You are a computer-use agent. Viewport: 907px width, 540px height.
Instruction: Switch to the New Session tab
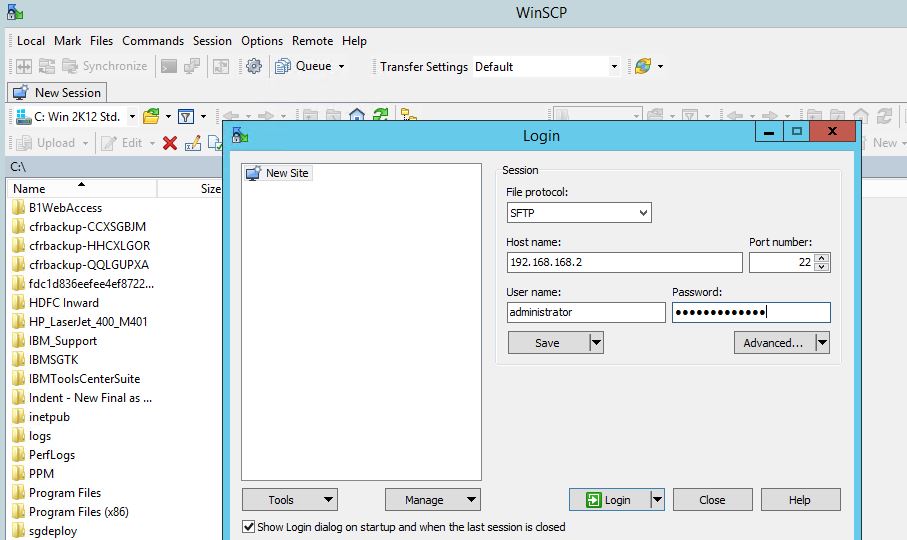(x=57, y=92)
